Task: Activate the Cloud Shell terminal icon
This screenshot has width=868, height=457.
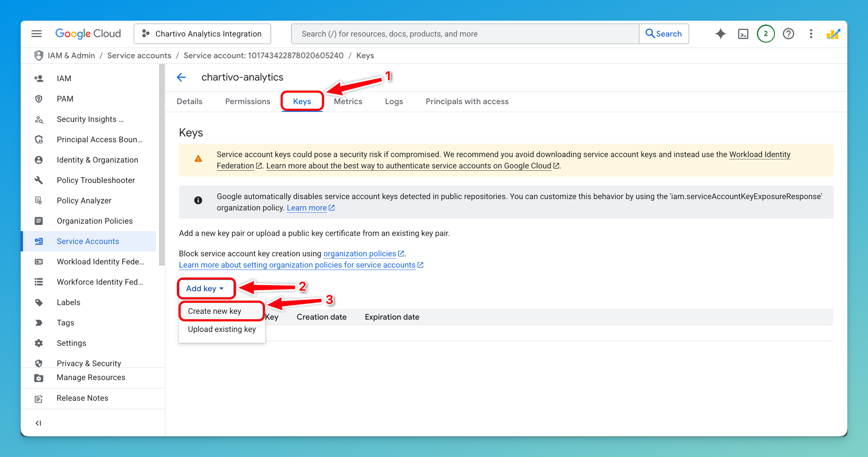Action: (x=743, y=34)
